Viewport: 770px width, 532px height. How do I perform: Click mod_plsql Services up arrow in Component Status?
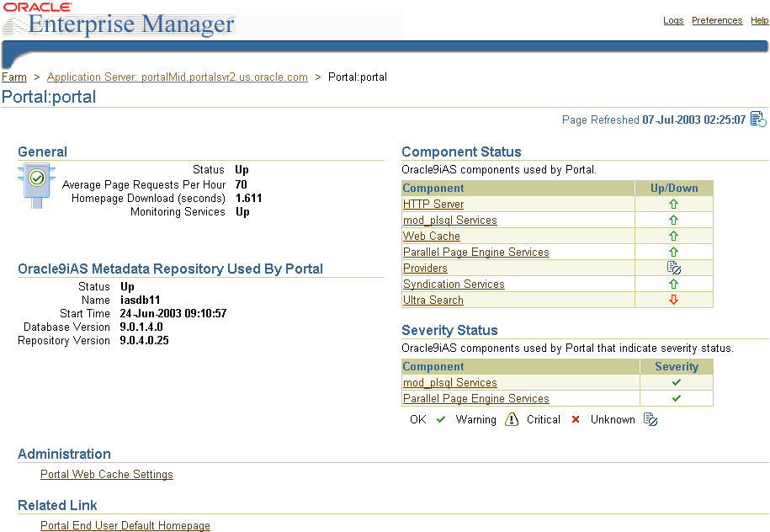click(x=673, y=220)
